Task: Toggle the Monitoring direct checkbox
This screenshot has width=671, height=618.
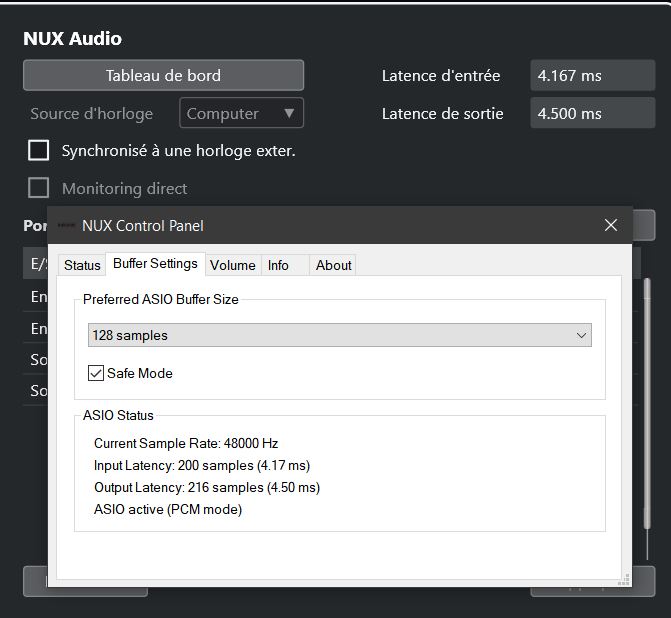Action: tap(39, 188)
